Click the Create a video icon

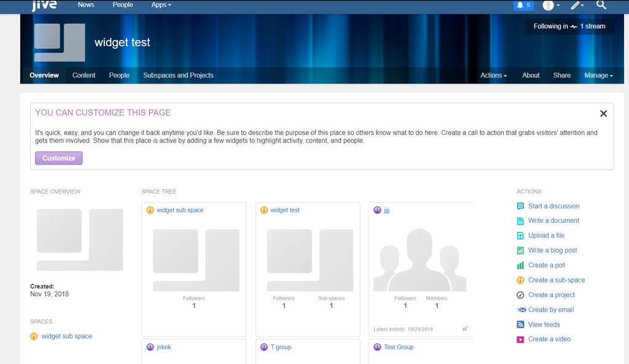point(520,339)
